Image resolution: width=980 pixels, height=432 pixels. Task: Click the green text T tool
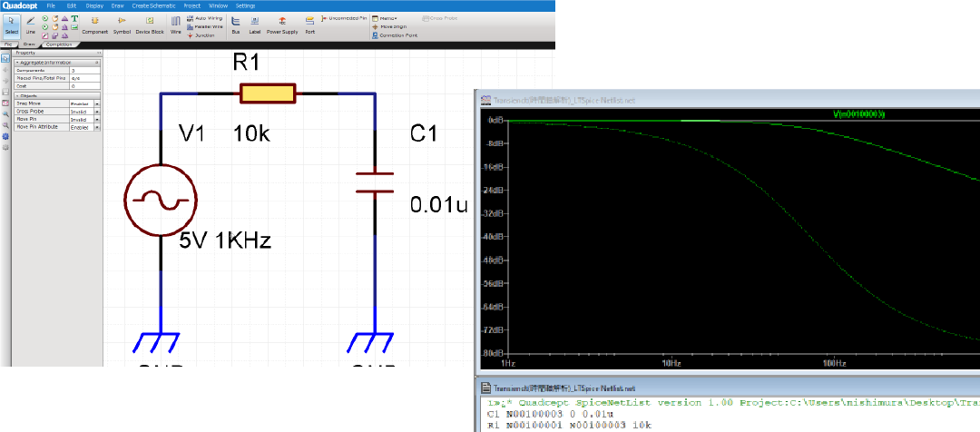(73, 18)
